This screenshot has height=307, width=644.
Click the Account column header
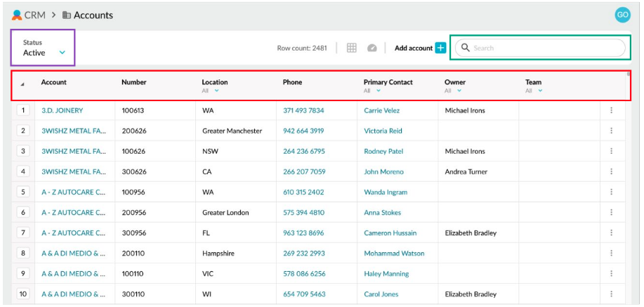pos(54,82)
